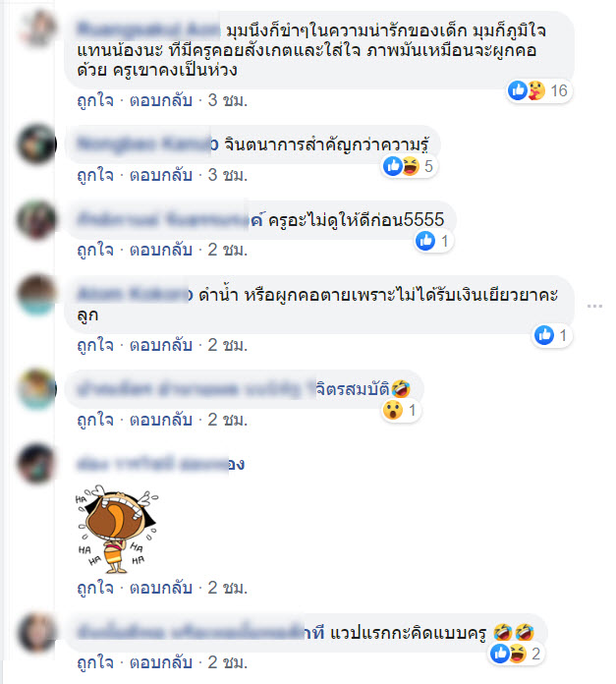This screenshot has height=684, width=616.
Task: Click the 3 ชม. timestamp on the first comment
Action: click(x=228, y=101)
